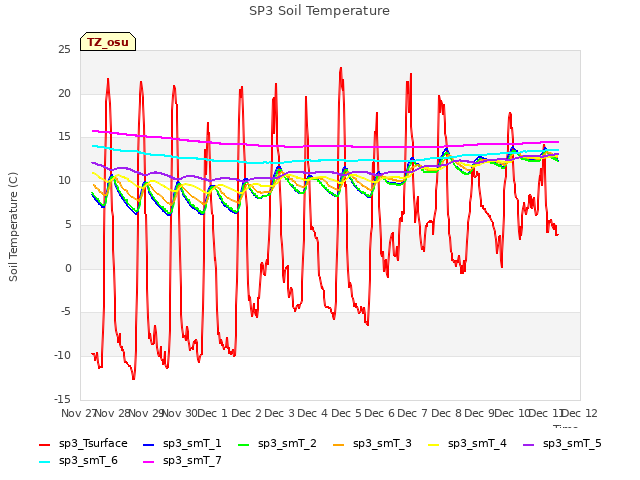The height and width of the screenshot is (480, 640).
Task: Select the sp3_smT_5 legend label
Action: point(572,443)
